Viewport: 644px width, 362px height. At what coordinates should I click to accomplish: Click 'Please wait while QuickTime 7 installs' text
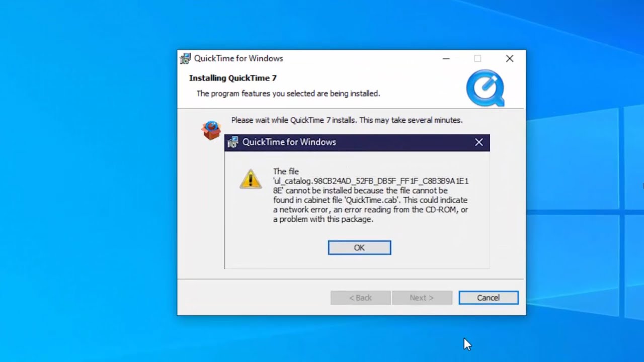347,120
